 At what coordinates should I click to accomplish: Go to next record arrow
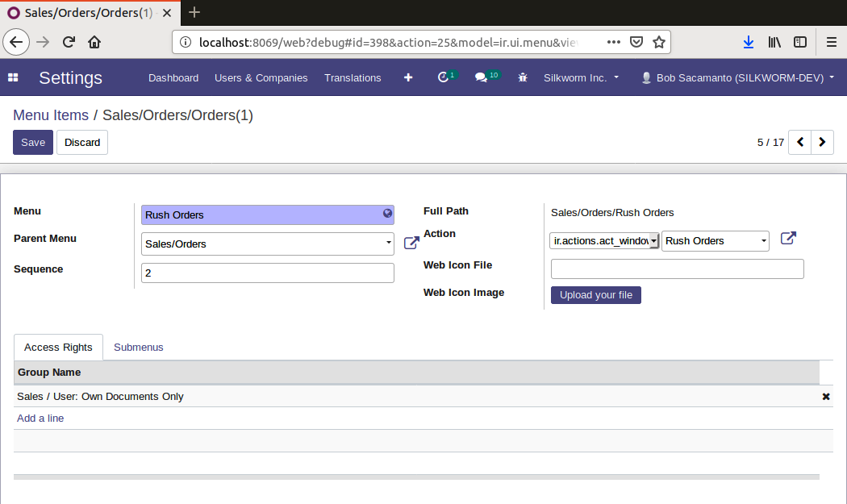pos(822,142)
